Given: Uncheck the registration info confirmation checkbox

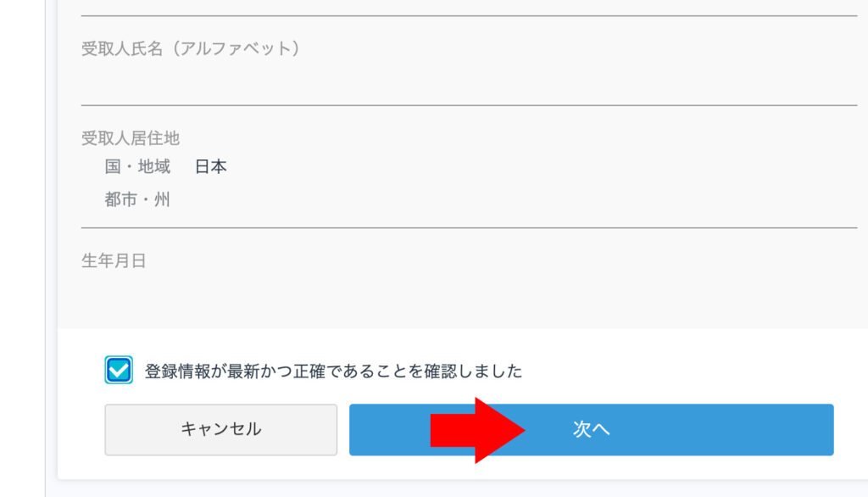Looking at the screenshot, I should coord(119,370).
